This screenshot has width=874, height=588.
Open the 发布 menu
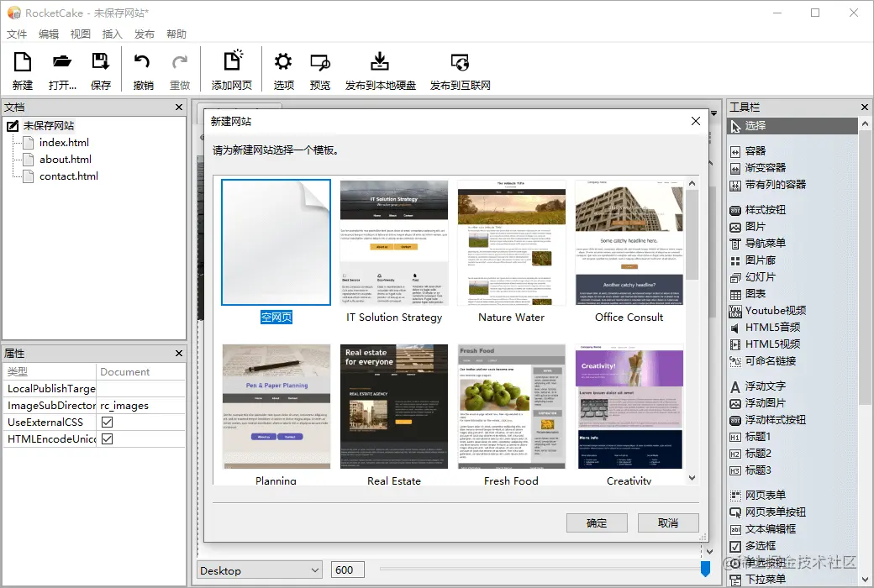pyautogui.click(x=145, y=34)
